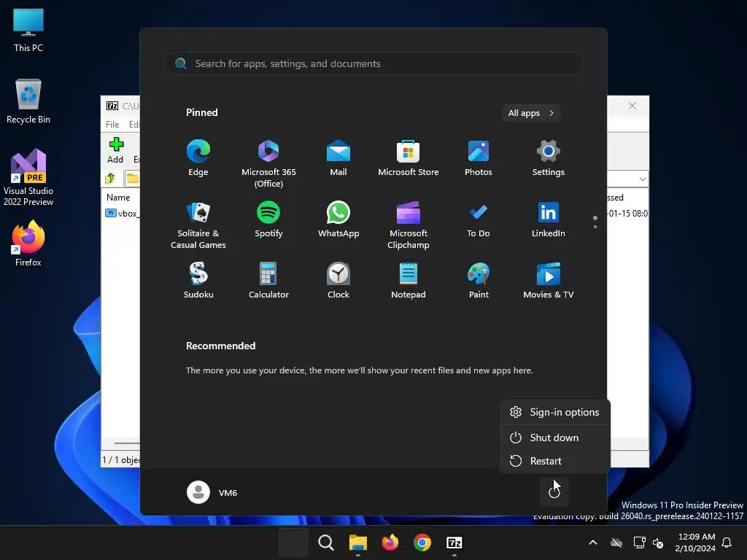
Task: Close the 7-Zip window
Action: point(632,106)
